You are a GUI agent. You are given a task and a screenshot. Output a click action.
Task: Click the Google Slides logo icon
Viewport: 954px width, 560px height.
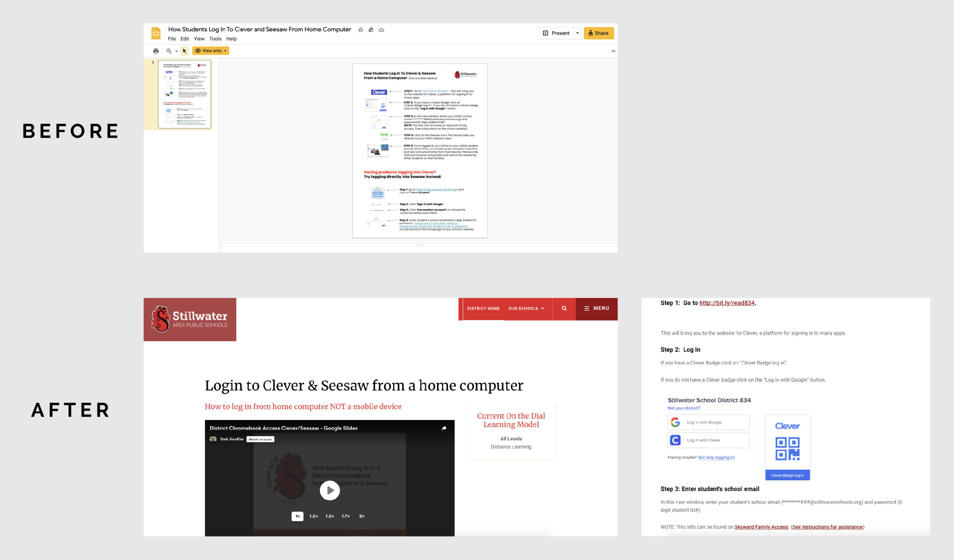tap(156, 33)
